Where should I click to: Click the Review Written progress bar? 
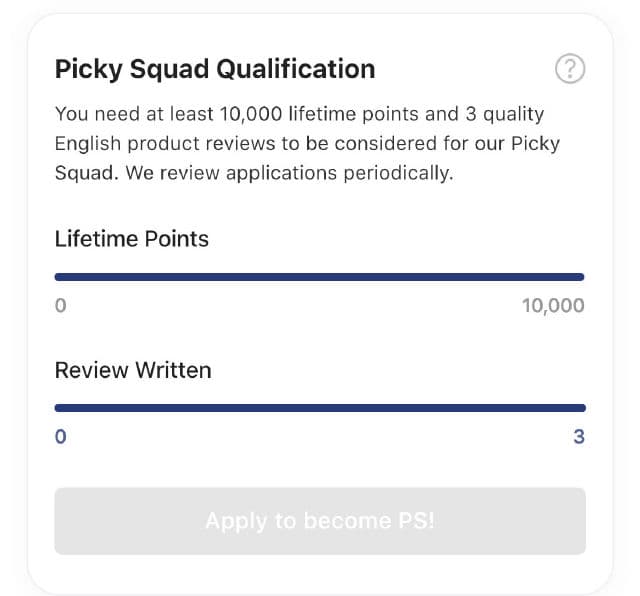tap(319, 408)
